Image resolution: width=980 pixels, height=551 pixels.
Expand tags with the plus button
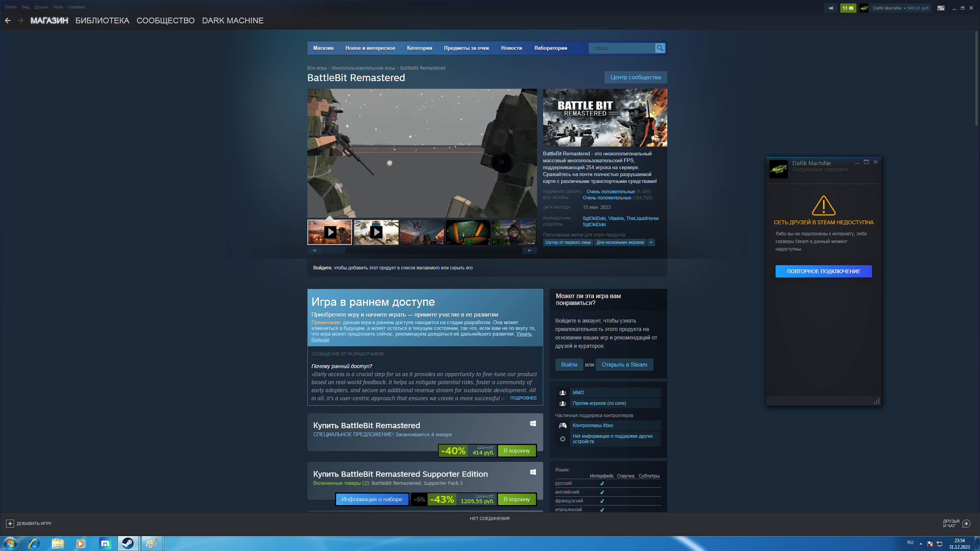click(x=651, y=242)
